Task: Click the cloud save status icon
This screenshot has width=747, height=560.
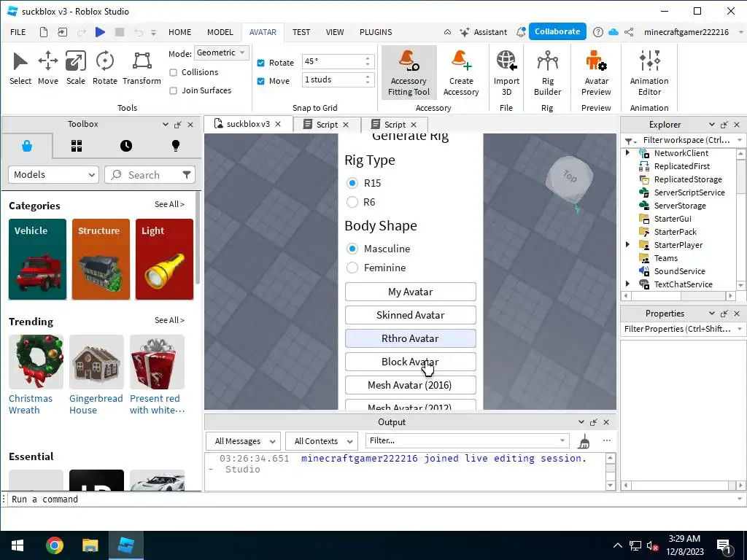Action: [x=614, y=32]
